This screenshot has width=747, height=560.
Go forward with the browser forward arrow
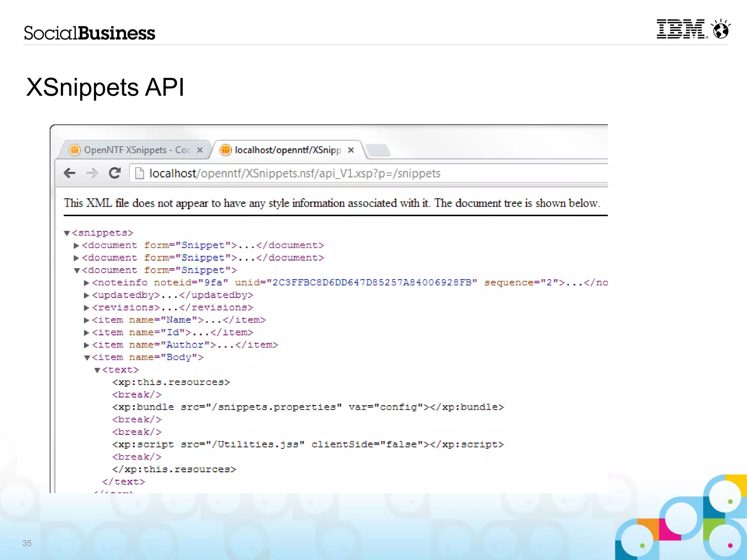coord(92,173)
